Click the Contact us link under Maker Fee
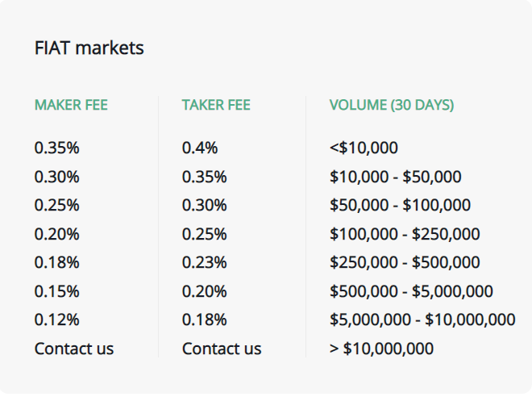 tap(74, 349)
